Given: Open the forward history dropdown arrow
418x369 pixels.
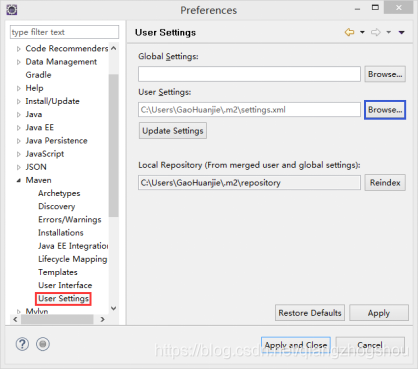Looking at the screenshot, I should coord(389,32).
